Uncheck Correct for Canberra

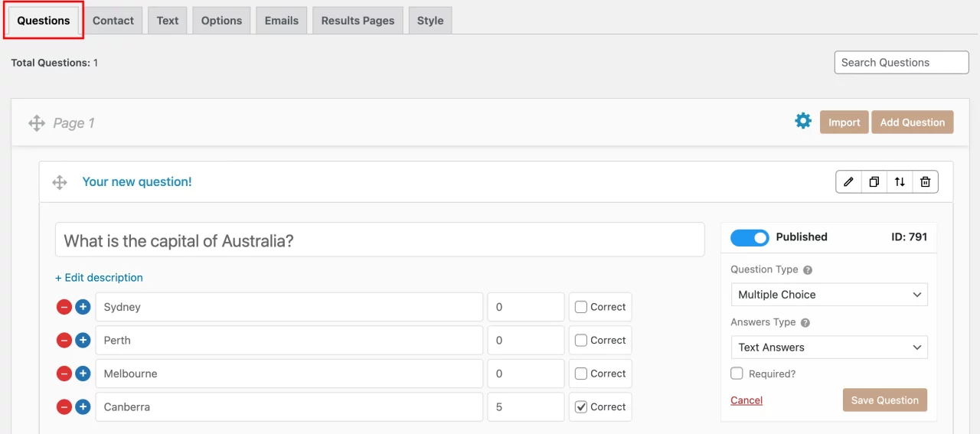[x=581, y=407]
